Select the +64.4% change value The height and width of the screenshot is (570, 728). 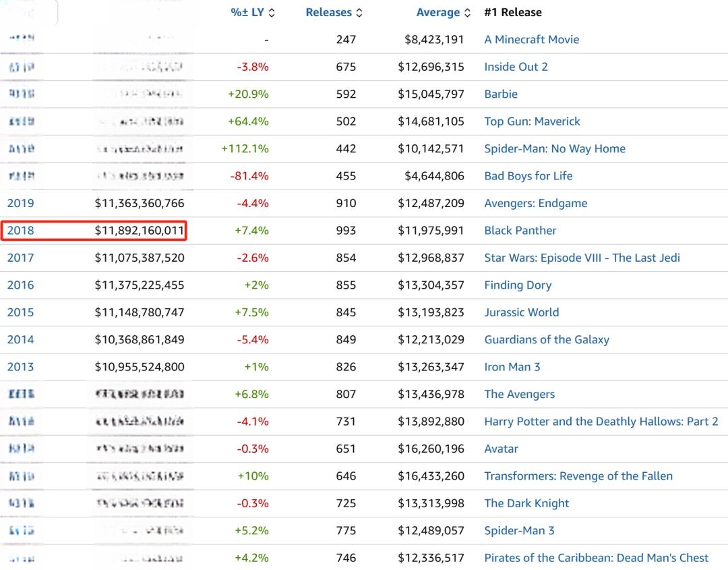click(x=248, y=121)
